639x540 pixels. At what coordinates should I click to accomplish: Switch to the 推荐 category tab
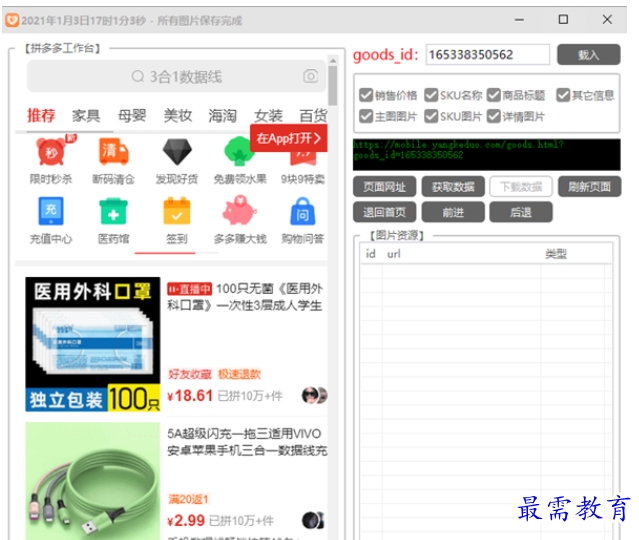pos(41,116)
